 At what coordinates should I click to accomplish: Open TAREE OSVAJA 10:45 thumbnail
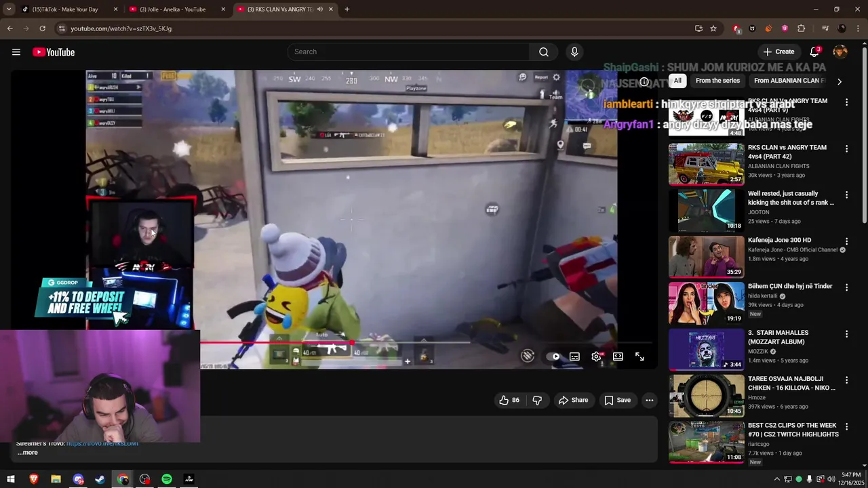706,396
